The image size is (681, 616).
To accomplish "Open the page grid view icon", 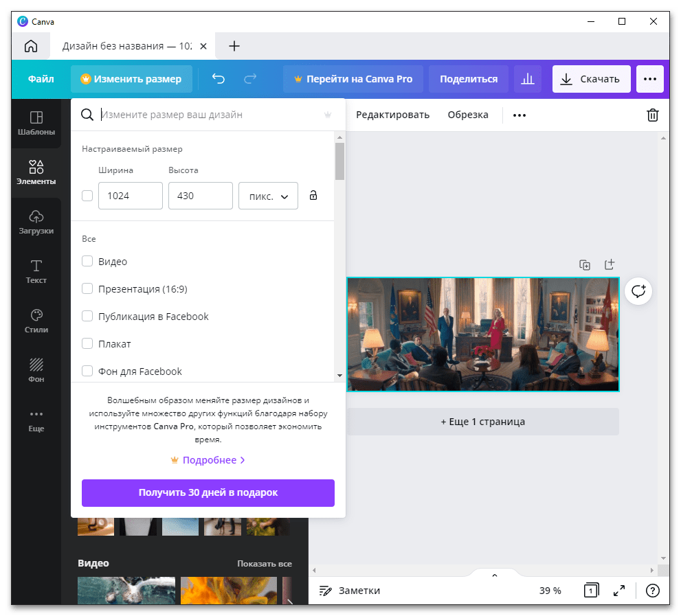I will pyautogui.click(x=591, y=591).
